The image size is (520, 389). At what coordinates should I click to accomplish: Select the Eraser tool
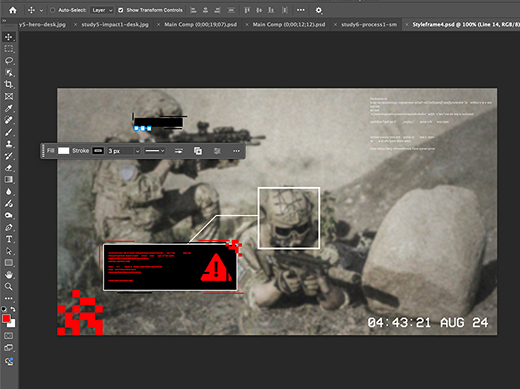pyautogui.click(x=9, y=168)
